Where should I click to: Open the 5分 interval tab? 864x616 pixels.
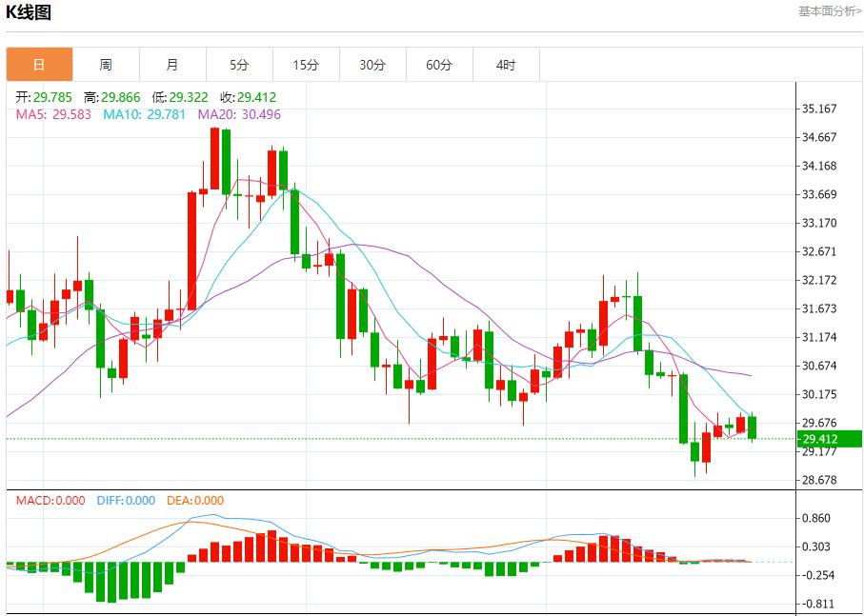click(239, 65)
